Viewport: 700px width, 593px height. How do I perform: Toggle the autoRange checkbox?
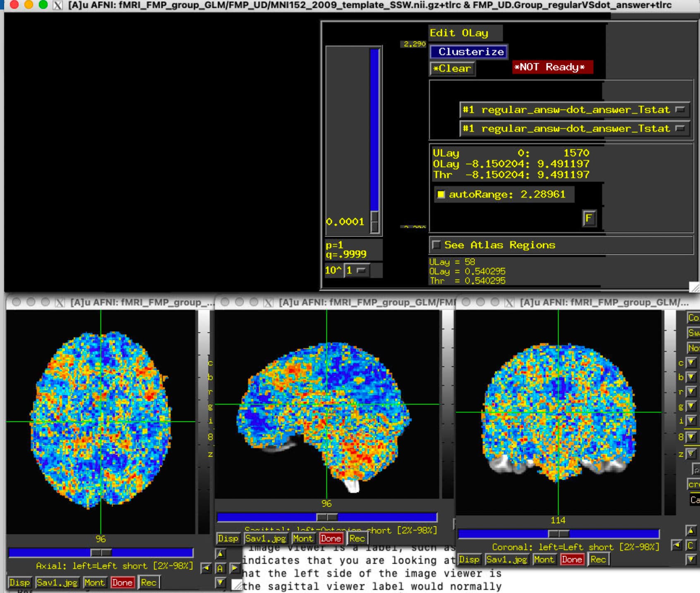click(441, 194)
